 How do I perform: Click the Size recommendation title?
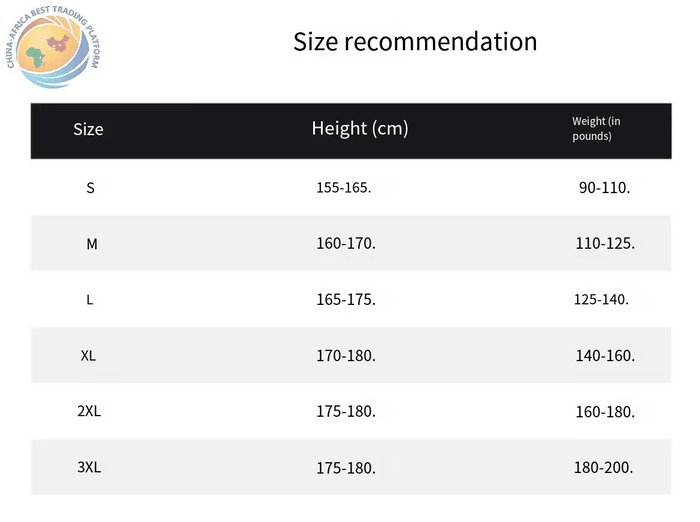(x=415, y=42)
